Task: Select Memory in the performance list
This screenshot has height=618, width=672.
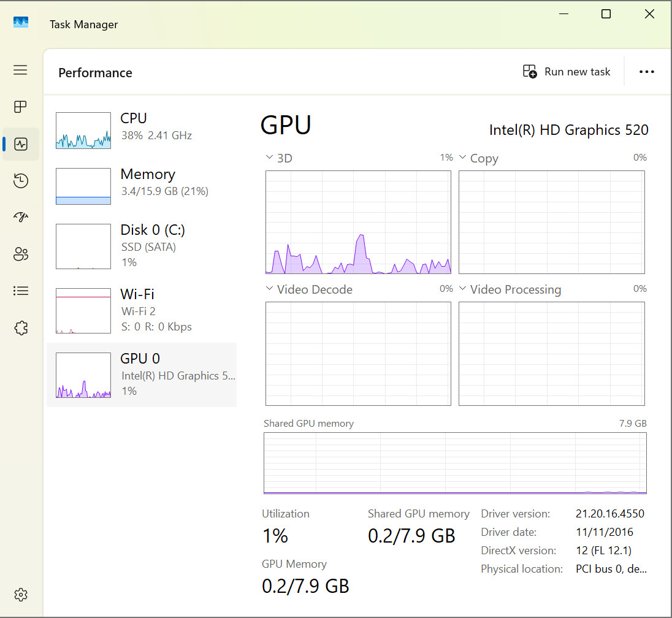Action: coord(142,186)
